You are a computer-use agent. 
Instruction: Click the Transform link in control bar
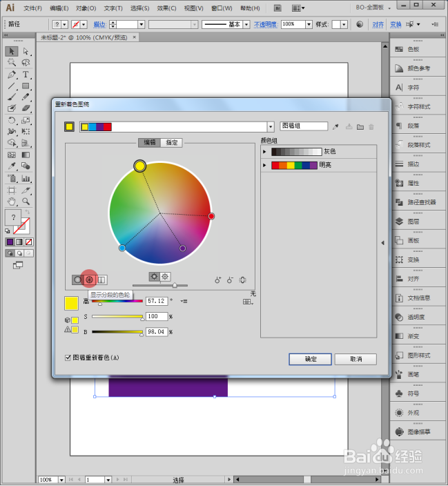click(x=396, y=24)
